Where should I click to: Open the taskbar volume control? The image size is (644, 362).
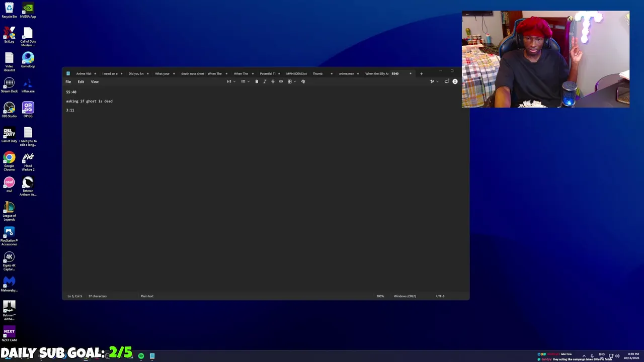click(x=617, y=356)
